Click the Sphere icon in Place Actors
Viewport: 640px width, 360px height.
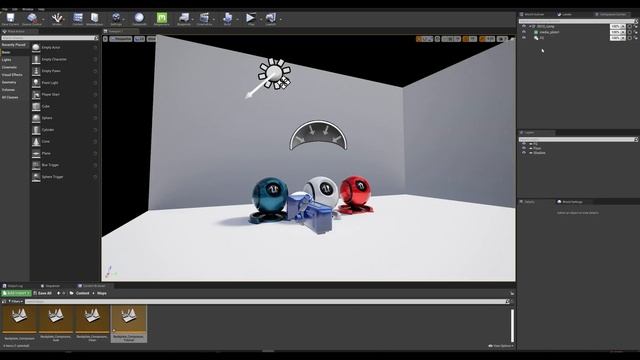pyautogui.click(x=36, y=118)
